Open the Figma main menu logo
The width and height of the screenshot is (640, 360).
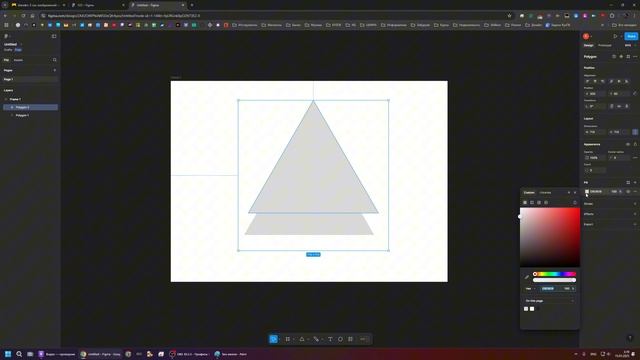(6, 36)
